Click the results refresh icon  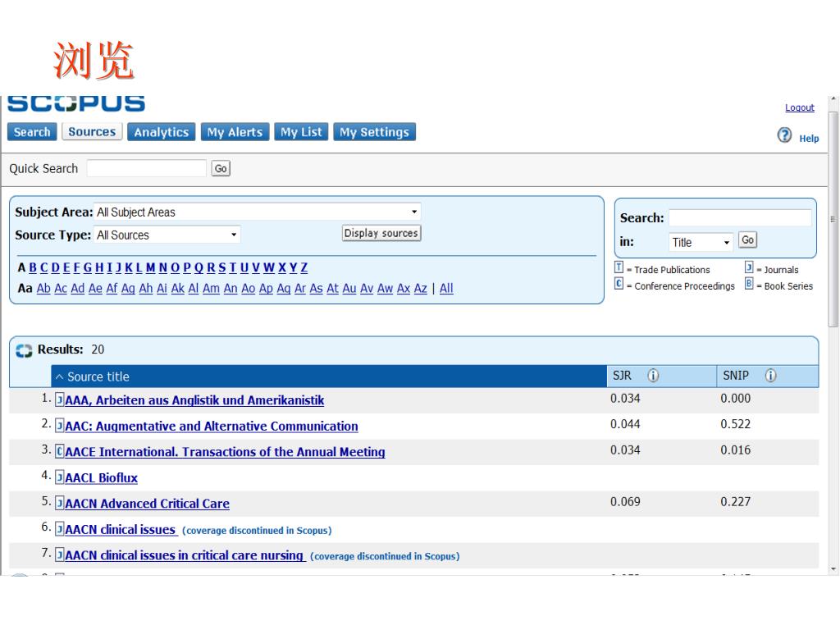click(x=24, y=350)
